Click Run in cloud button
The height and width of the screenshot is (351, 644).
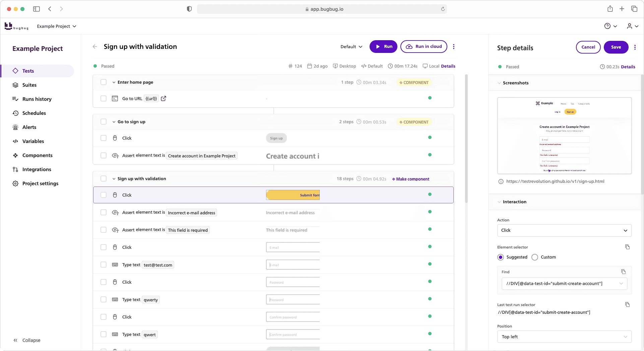pyautogui.click(x=424, y=47)
